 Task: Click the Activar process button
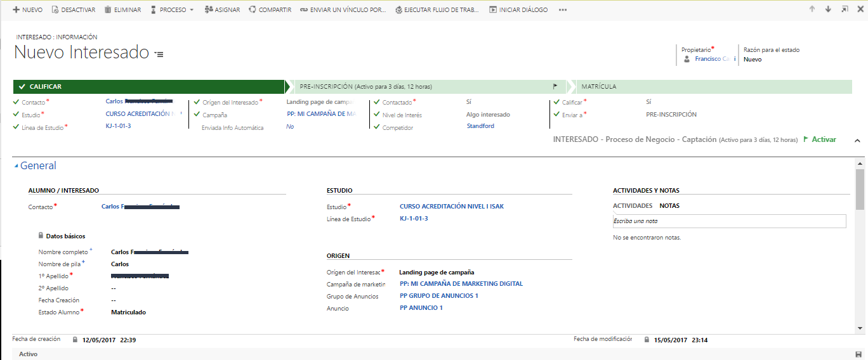(x=824, y=139)
